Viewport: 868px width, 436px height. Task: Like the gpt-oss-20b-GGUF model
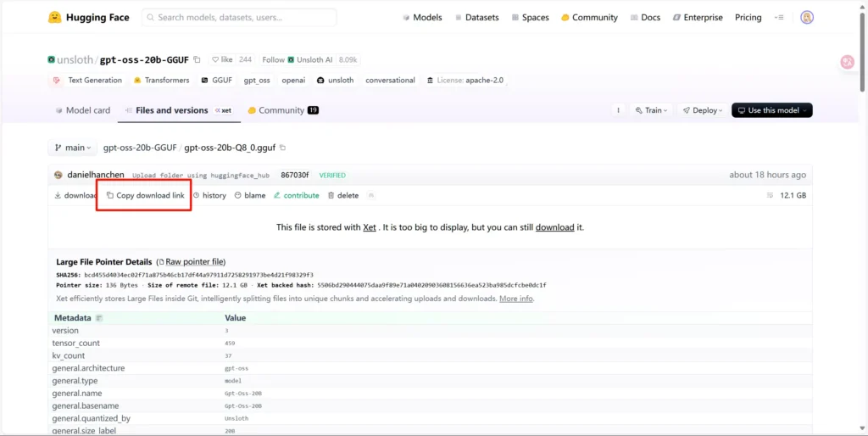[223, 59]
